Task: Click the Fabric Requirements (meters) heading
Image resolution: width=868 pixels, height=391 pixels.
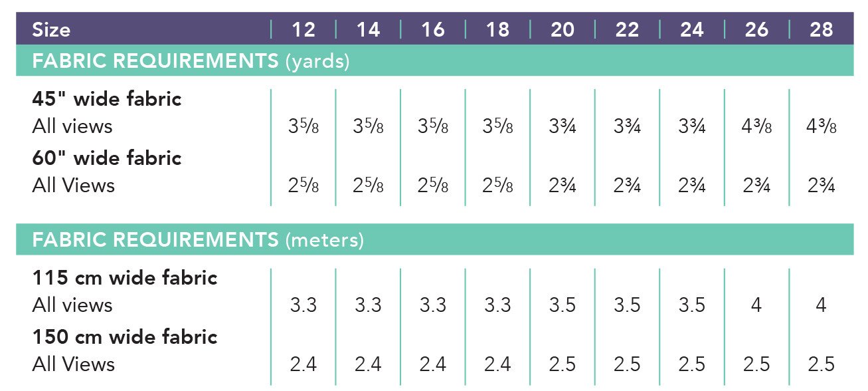Action: [198, 239]
